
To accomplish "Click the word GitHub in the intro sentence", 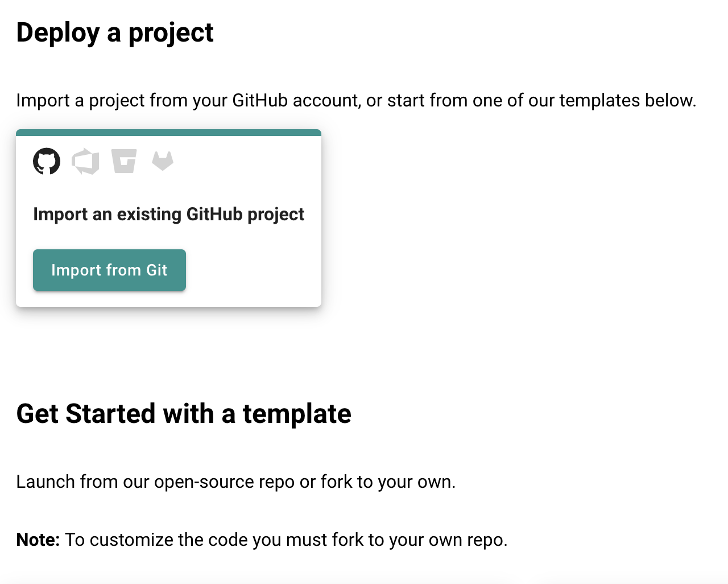I will pos(260,100).
